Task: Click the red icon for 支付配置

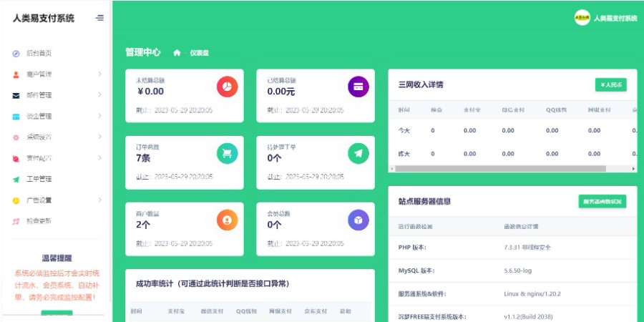Action: 16,159
